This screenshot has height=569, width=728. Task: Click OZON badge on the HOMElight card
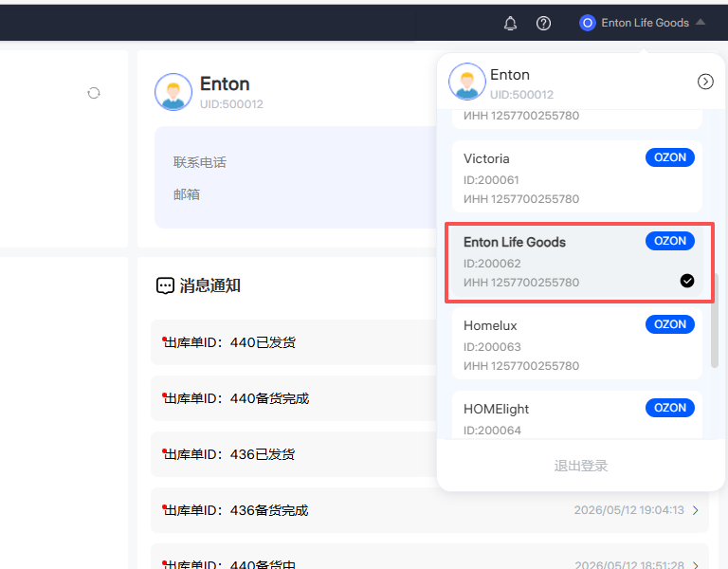click(670, 408)
